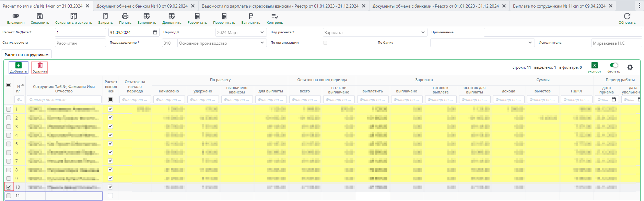This screenshot has width=644, height=201.
Task: Click the Обновить refresh icon
Action: click(x=627, y=16)
